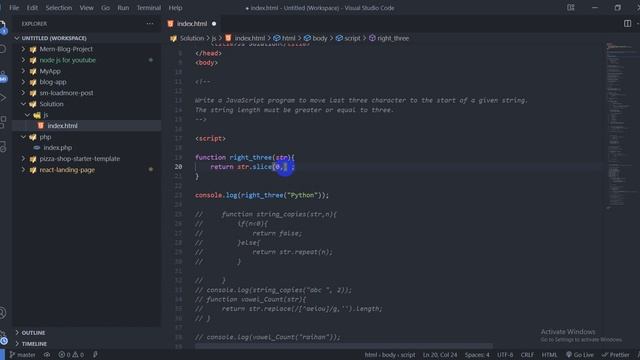Click the customize layout icon in title bar
The image size is (640, 360).
(x=571, y=8)
